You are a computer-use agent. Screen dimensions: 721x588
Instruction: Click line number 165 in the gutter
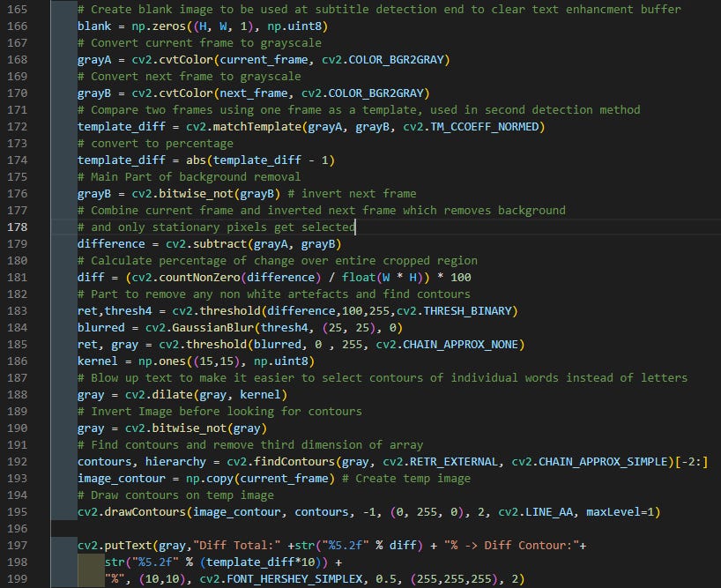pyautogui.click(x=17, y=9)
